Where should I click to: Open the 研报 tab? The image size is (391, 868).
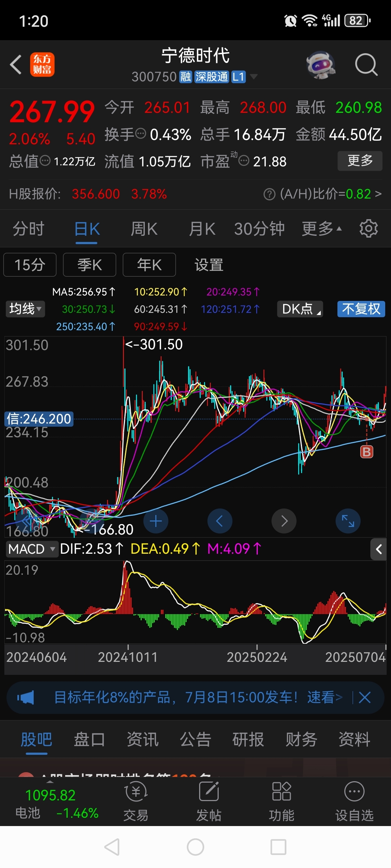248,739
